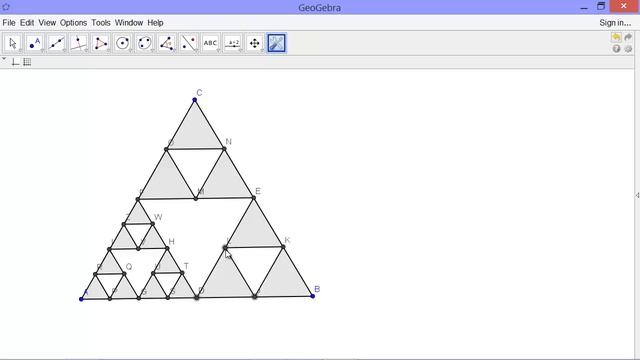Open the Window menu
This screenshot has width=640, height=360.
click(x=129, y=23)
